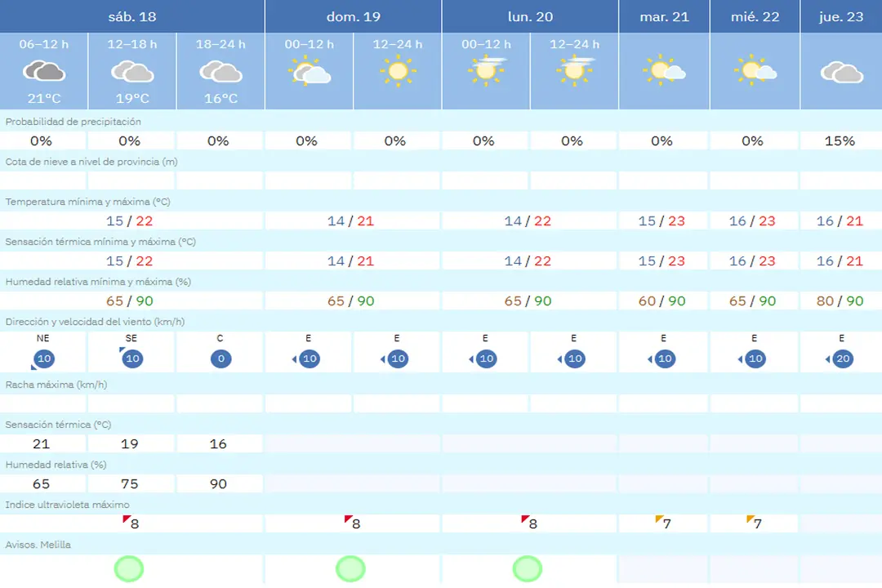The width and height of the screenshot is (882, 588).
Task: Click 'Cota de nieve a nivel de provincia' label
Action: 91,162
